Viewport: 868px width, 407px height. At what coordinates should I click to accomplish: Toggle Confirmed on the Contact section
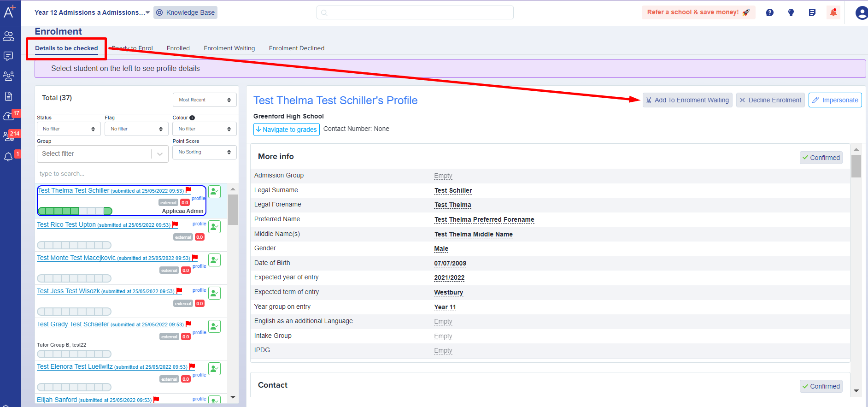pos(821,386)
